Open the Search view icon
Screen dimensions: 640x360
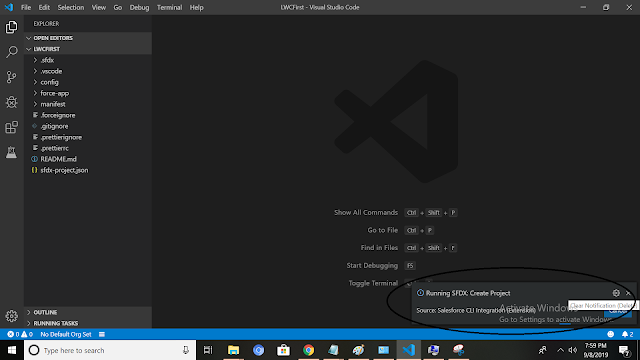click(11, 52)
